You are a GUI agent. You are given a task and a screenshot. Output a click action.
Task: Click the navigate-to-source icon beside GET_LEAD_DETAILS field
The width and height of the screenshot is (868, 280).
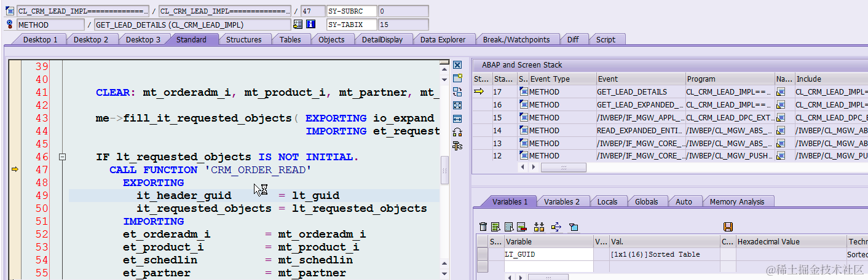pyautogui.click(x=298, y=25)
